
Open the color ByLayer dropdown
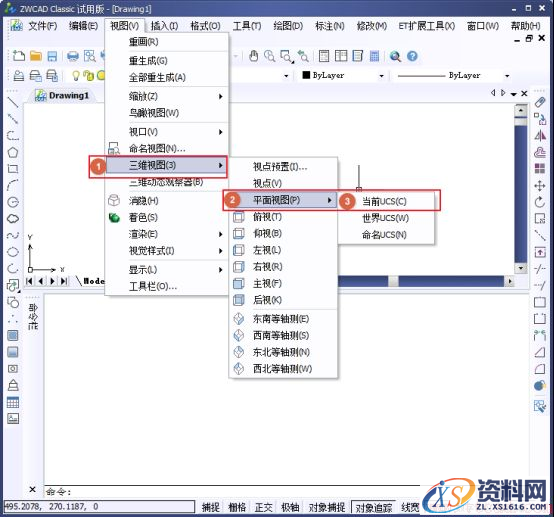click(382, 76)
